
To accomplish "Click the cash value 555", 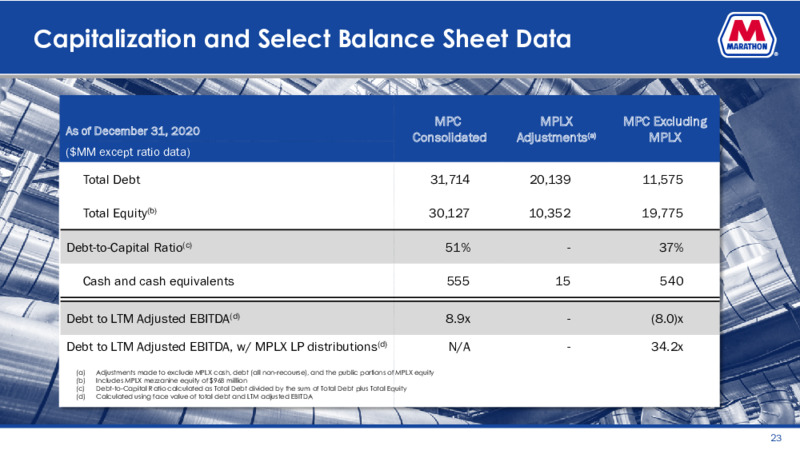I will pos(458,281).
